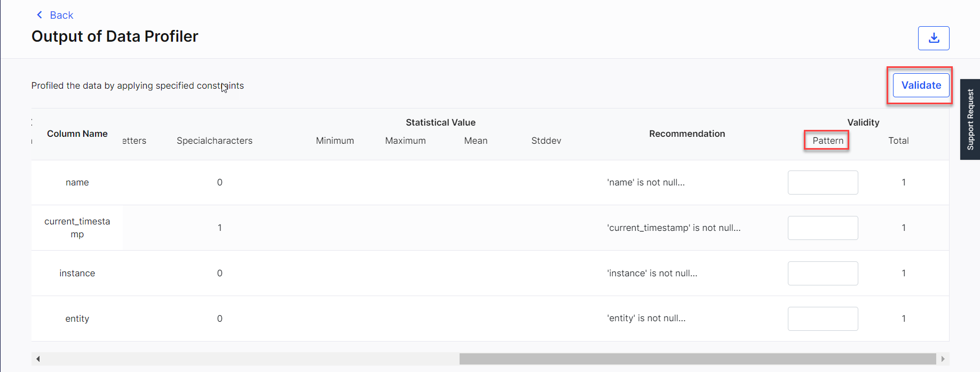Screen dimensions: 980x372
Task: Open the Support Request side tab
Action: (x=970, y=119)
